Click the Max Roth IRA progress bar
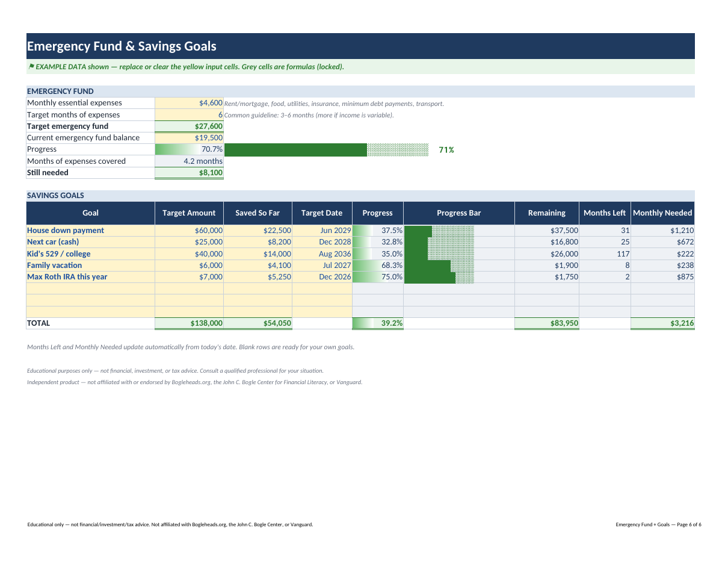The image size is (728, 563). pos(439,277)
